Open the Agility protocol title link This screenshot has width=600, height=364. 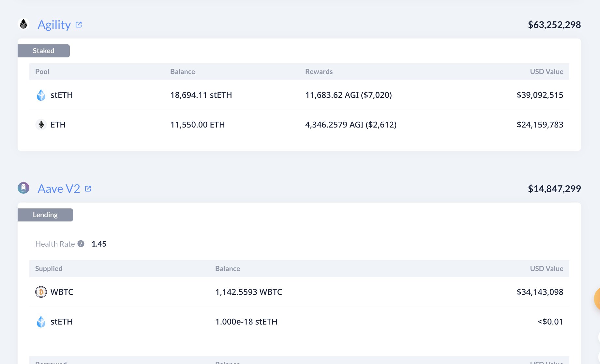tap(54, 25)
